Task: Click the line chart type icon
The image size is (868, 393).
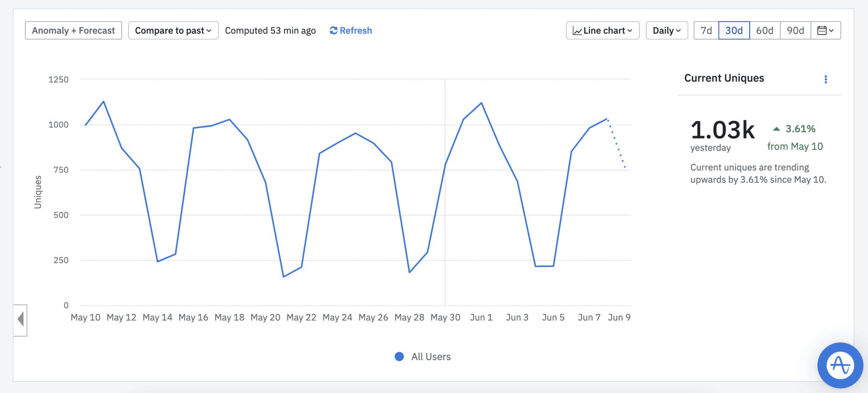Action: [577, 31]
